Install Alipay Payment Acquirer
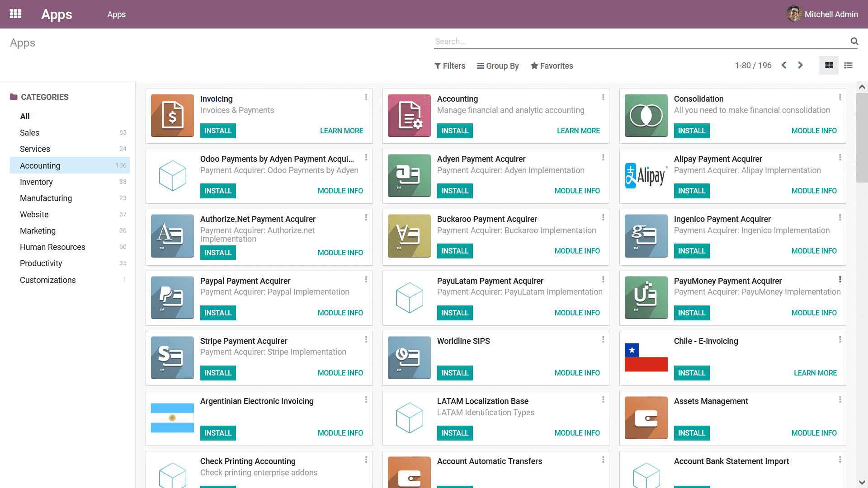 692,191
